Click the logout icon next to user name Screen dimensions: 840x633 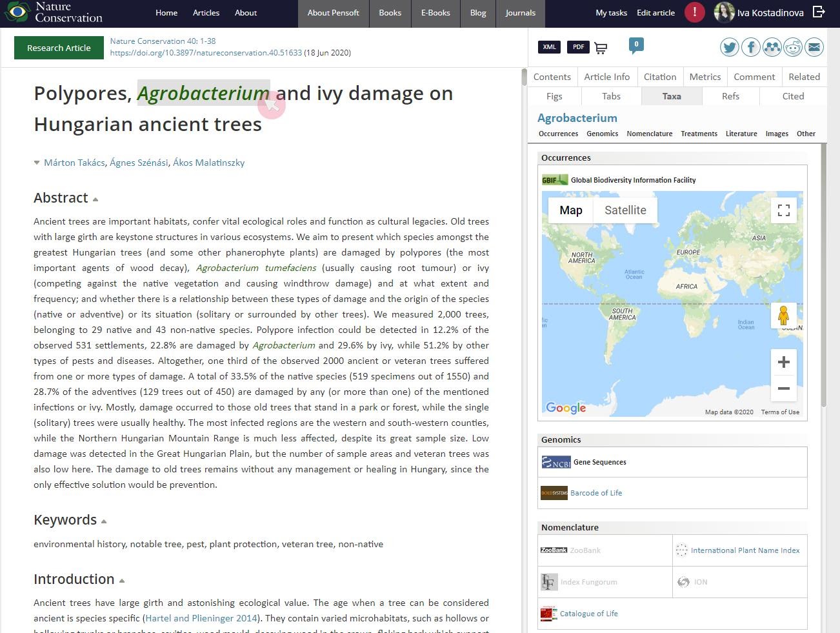(x=819, y=12)
